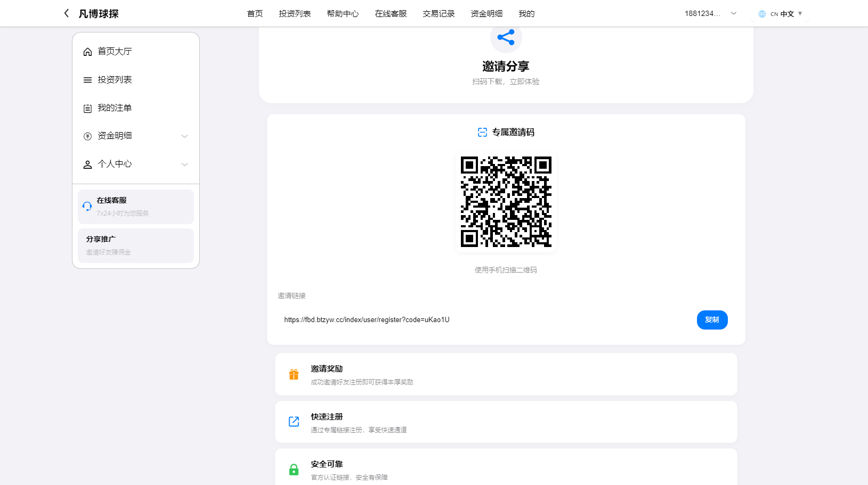Click the green lock icon for 安全可靠

point(294,470)
